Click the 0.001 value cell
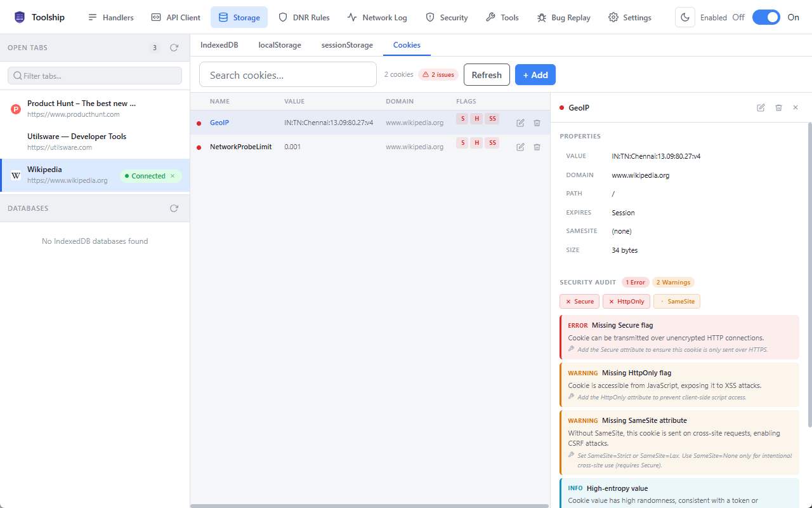 (292, 147)
